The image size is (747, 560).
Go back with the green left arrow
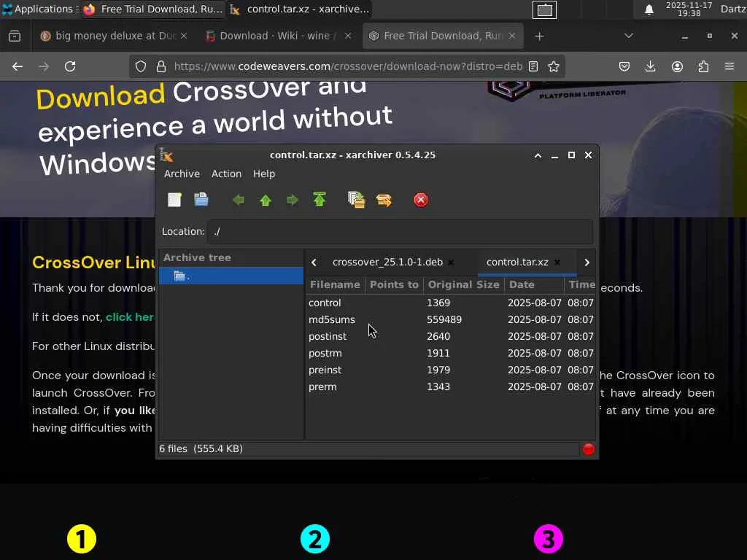click(239, 200)
